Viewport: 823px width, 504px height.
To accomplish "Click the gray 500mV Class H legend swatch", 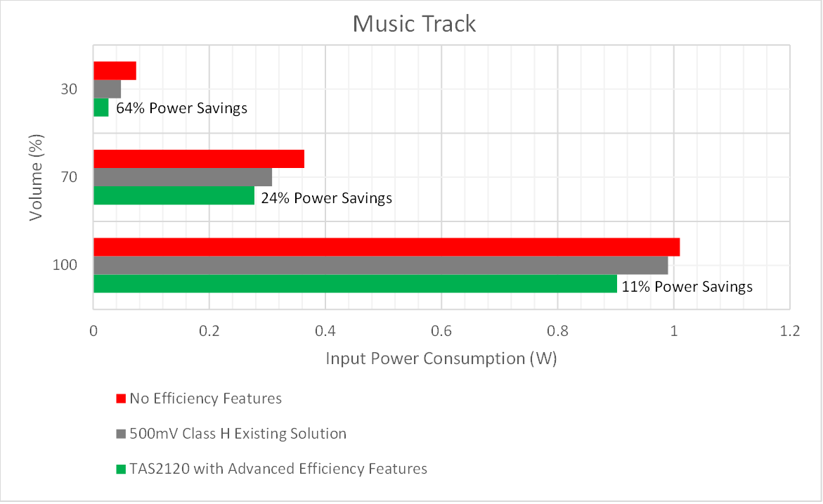I will [119, 434].
